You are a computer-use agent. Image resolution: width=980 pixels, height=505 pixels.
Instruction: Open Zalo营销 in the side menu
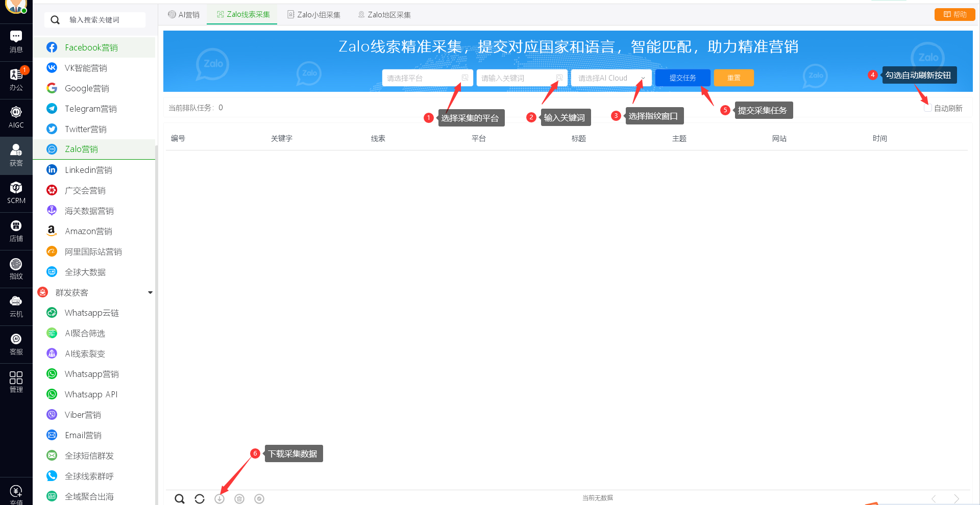click(94, 149)
